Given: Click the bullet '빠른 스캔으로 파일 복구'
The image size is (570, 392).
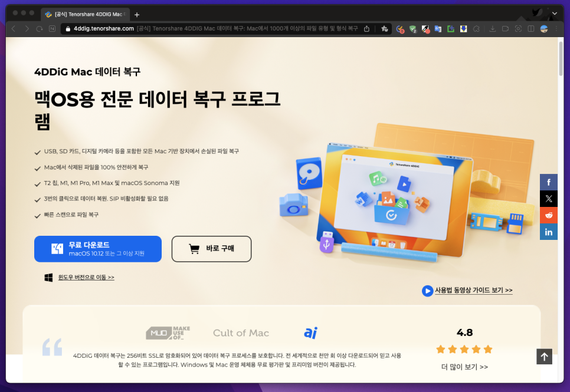Looking at the screenshot, I should click(x=71, y=215).
